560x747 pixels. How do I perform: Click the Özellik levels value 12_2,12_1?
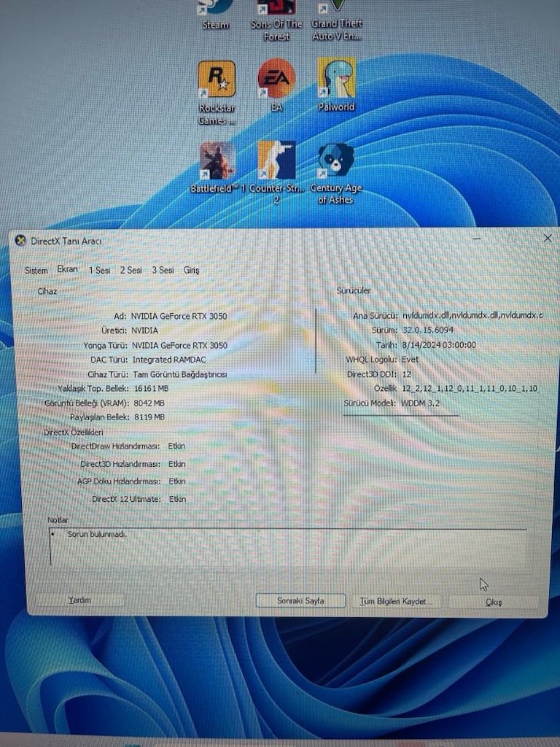tap(470, 388)
